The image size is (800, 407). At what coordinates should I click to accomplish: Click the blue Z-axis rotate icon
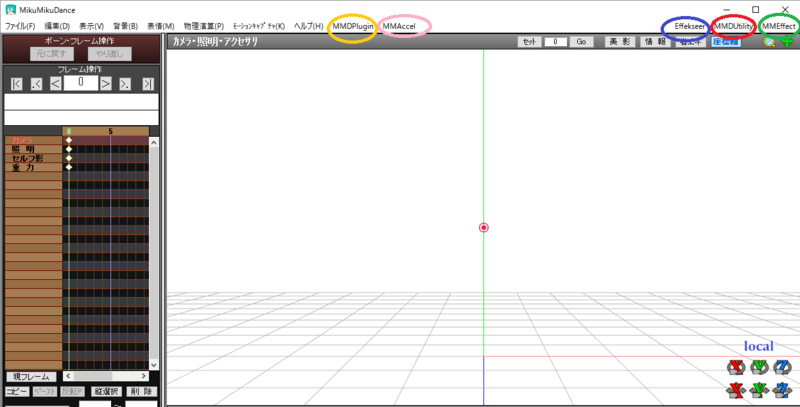click(781, 367)
